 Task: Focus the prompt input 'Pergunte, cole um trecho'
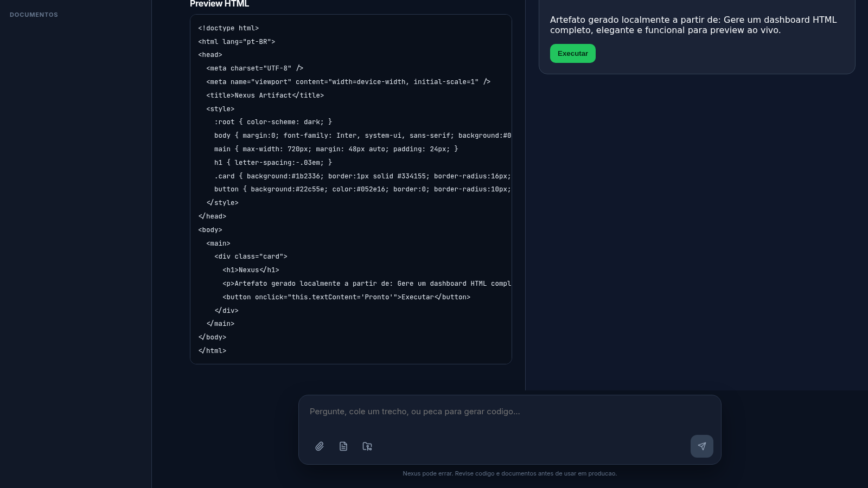(x=509, y=412)
